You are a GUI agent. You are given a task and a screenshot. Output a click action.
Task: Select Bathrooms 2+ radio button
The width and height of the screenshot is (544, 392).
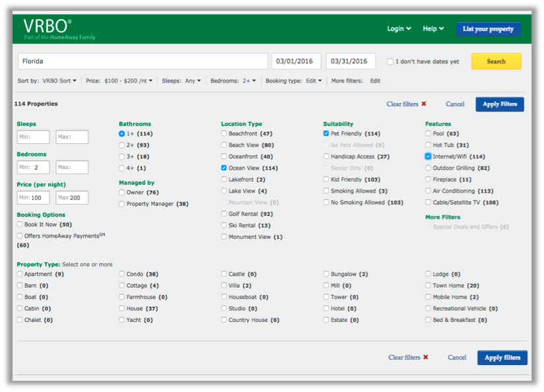(121, 145)
